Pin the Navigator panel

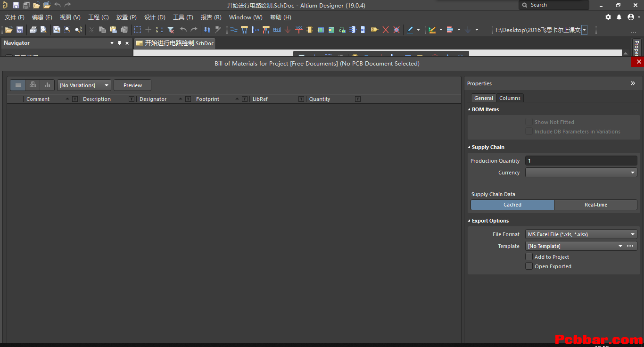(119, 43)
